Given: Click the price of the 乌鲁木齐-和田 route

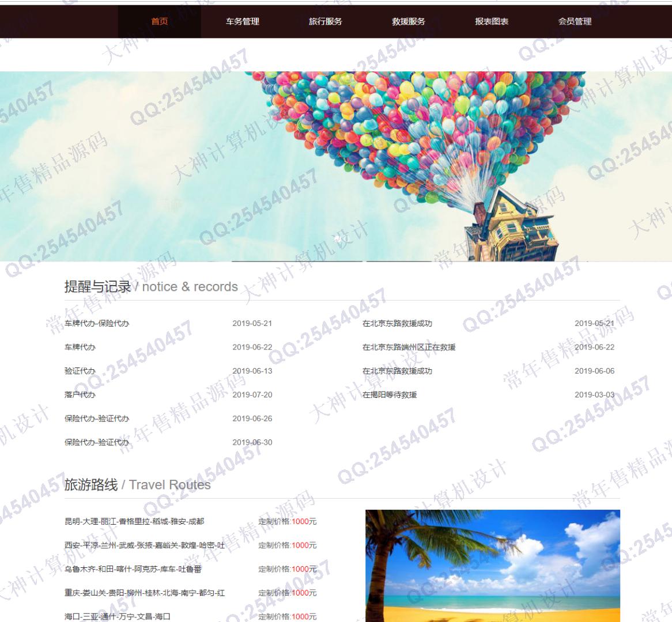Looking at the screenshot, I should [288, 569].
